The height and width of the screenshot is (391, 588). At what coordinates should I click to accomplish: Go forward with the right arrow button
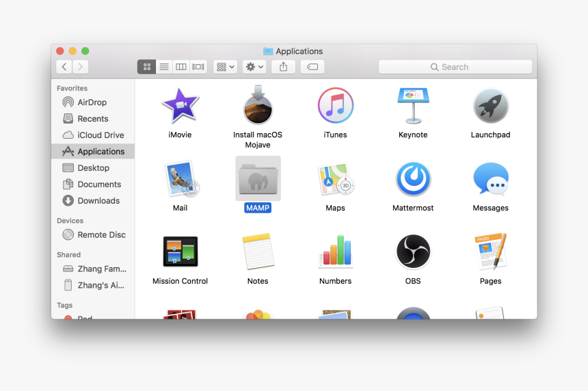click(x=80, y=67)
